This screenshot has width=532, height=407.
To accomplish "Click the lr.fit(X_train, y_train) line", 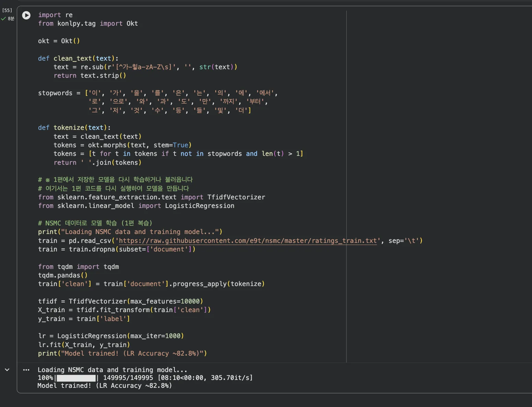I will [84, 345].
